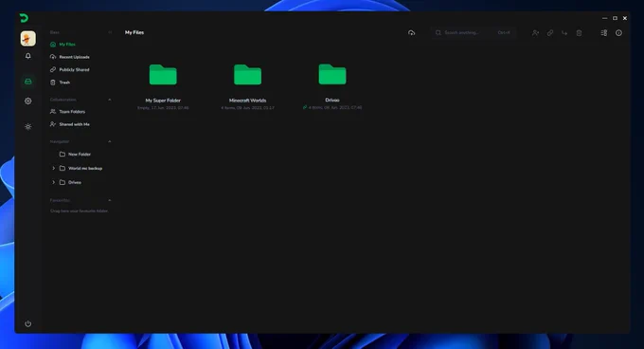Open Minecraft Worlds folder
The width and height of the screenshot is (644, 349).
tap(248, 75)
